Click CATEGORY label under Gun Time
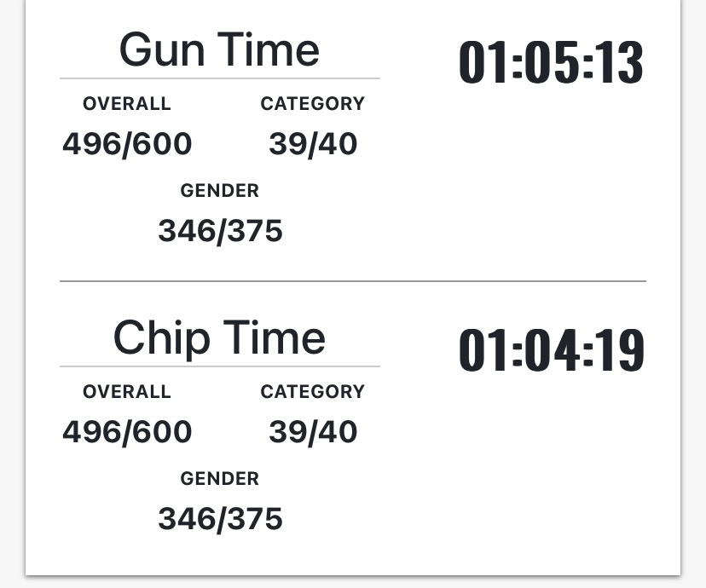The image size is (706, 588). (x=312, y=103)
